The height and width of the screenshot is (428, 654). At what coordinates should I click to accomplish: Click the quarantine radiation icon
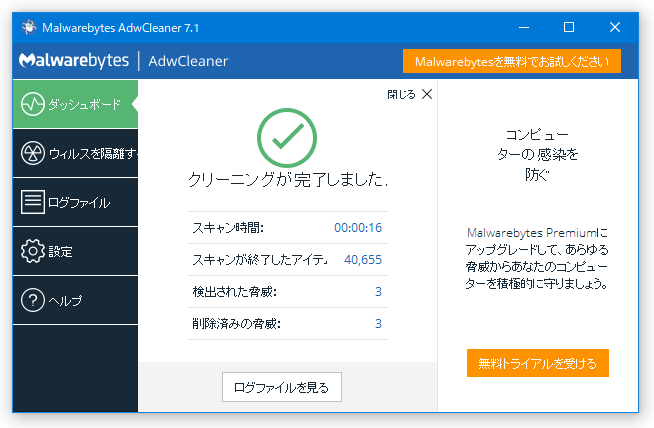tap(33, 153)
